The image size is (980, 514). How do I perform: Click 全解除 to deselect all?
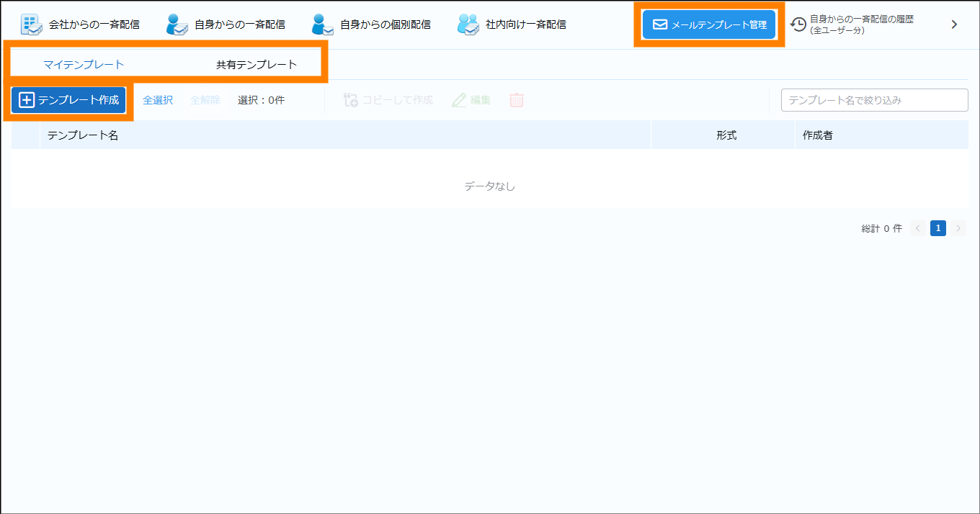(x=205, y=100)
